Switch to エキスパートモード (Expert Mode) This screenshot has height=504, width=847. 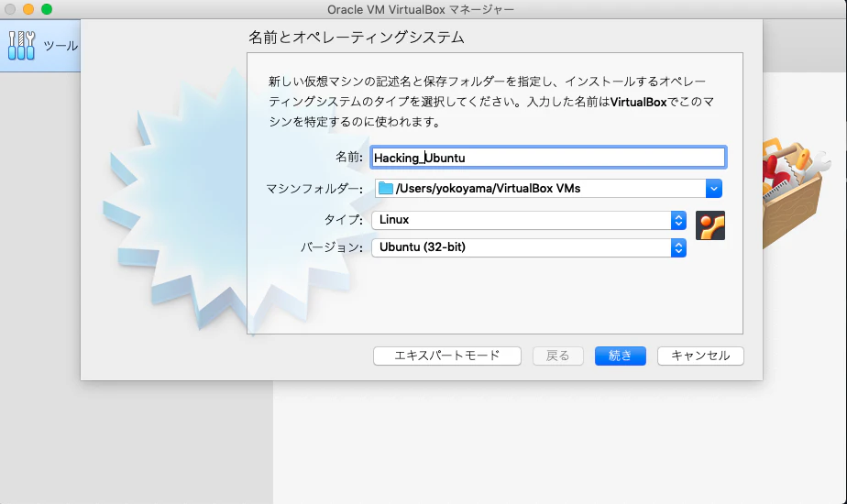tap(446, 356)
